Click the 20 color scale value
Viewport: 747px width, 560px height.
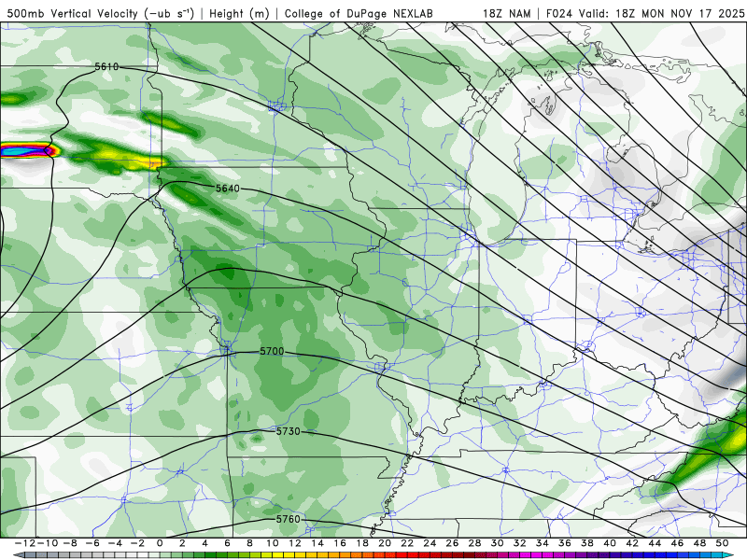pos(385,543)
